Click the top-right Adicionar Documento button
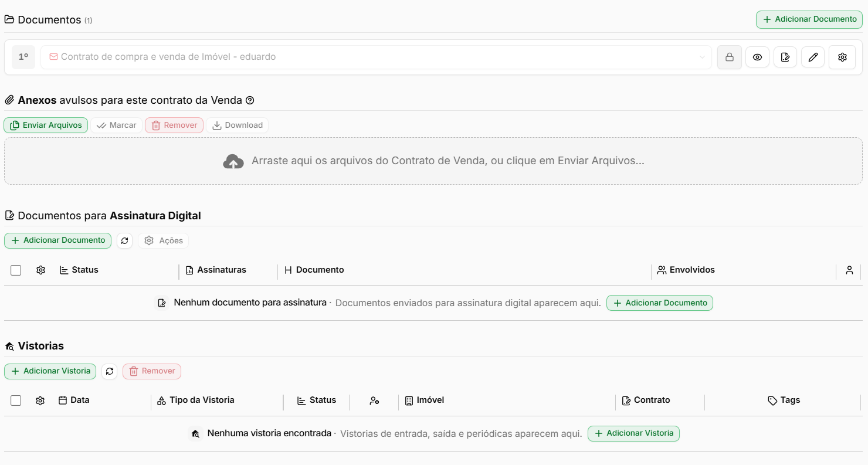This screenshot has width=868, height=465. tap(809, 19)
